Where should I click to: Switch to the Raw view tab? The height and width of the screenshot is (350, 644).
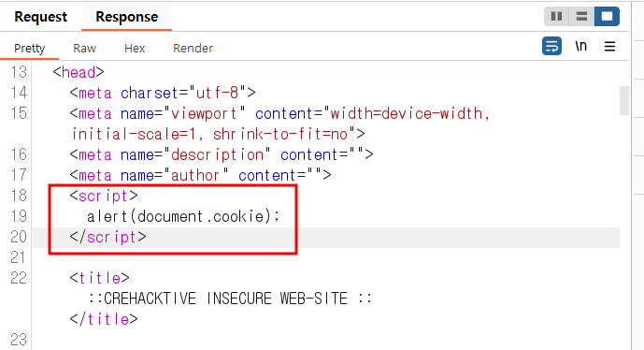(85, 49)
